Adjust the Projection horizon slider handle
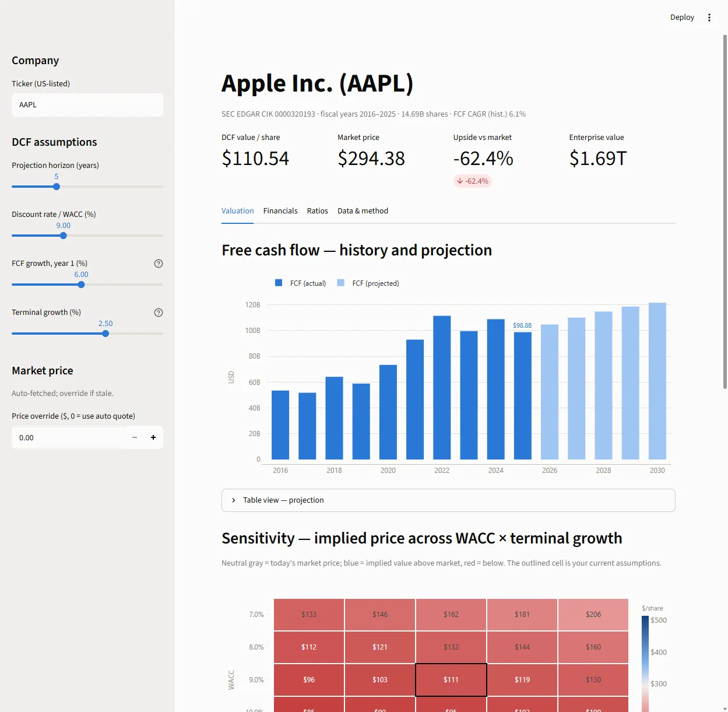The height and width of the screenshot is (712, 728). [57, 187]
